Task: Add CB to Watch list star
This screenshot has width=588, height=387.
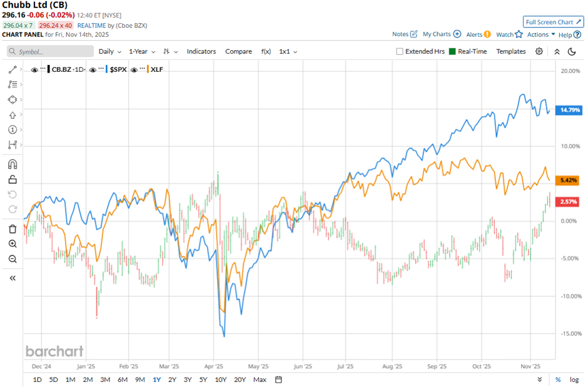Action: tap(519, 34)
